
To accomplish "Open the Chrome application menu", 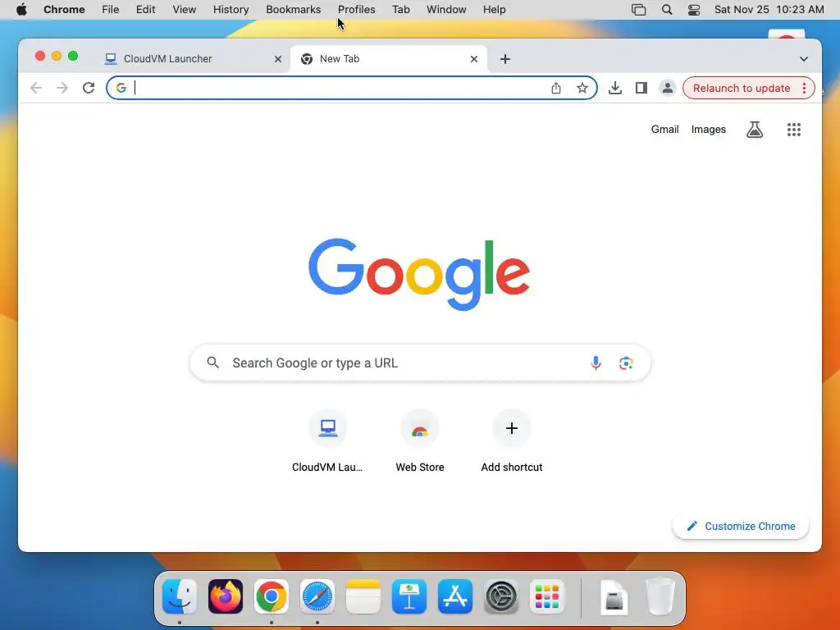I will click(64, 10).
